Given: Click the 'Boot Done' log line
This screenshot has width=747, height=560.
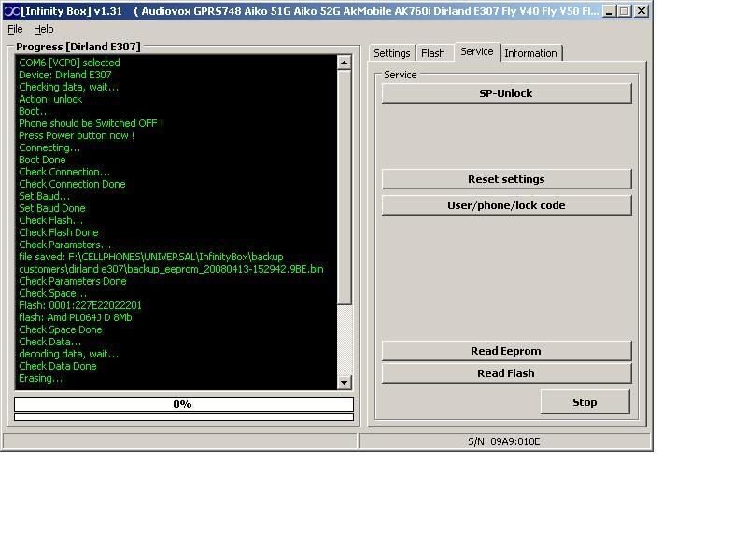Looking at the screenshot, I should pos(42,160).
